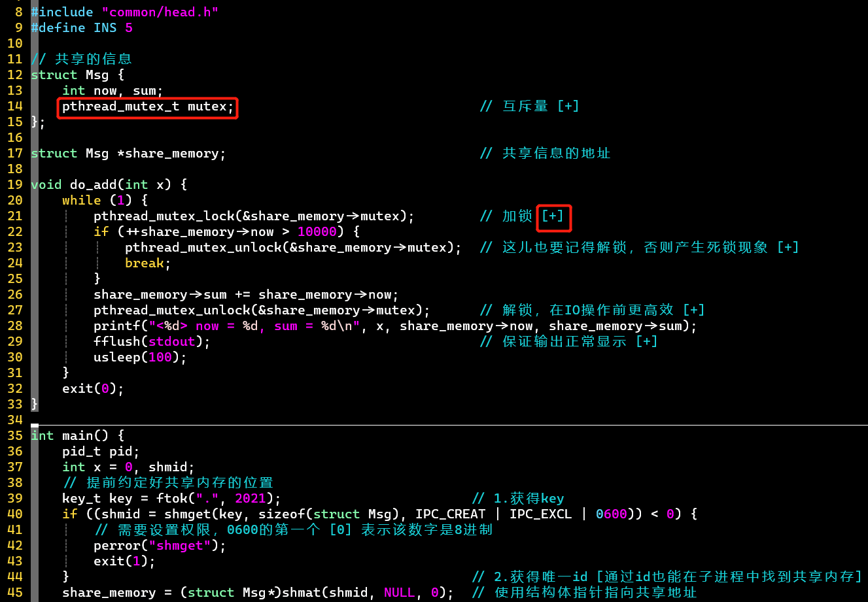The image size is (868, 602).
Task: Click the ftok(".", 2021) call on line 39
Action: [219, 498]
